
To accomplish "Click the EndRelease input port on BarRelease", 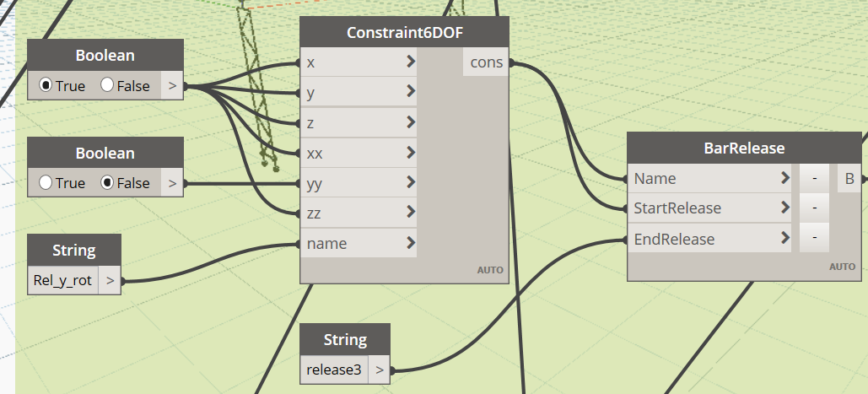I will 709,239.
